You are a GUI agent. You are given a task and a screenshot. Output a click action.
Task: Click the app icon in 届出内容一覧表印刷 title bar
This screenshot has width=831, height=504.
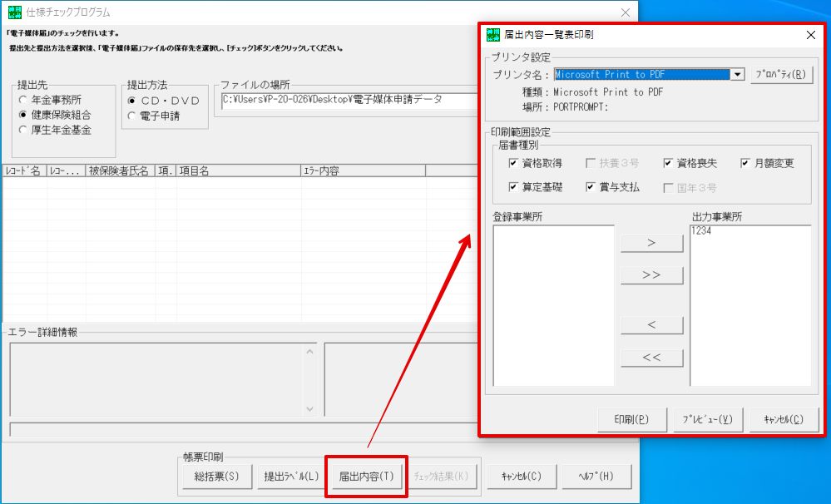[493, 35]
